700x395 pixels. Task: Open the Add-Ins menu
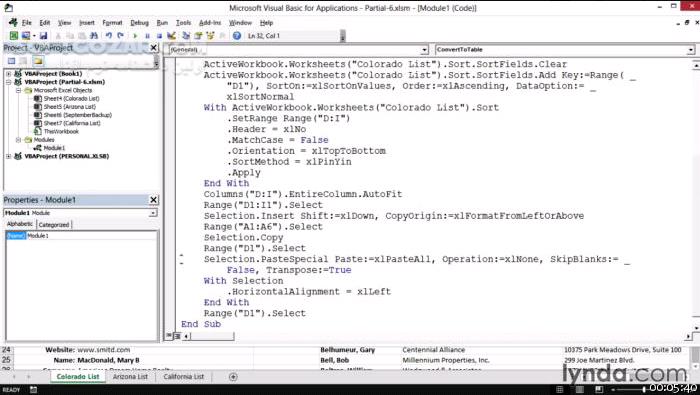[x=210, y=23]
